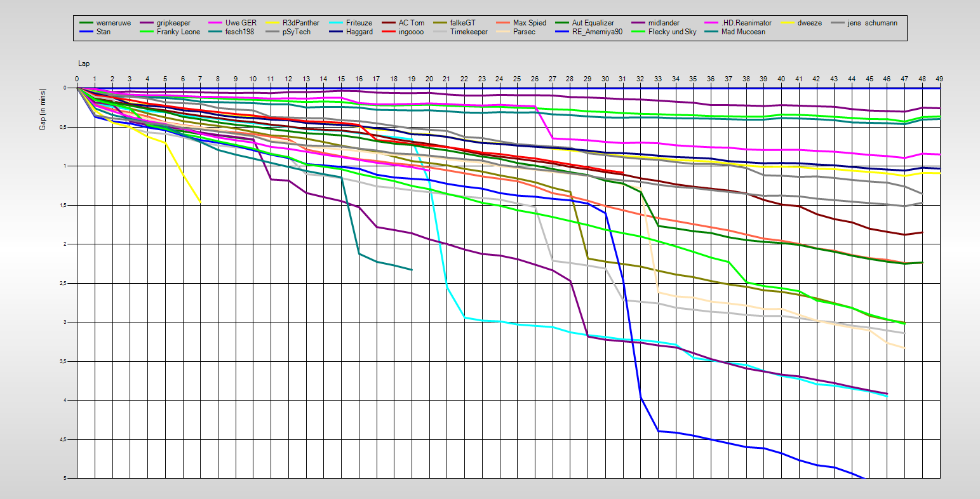Click the Lap axis title
Screen dimensions: 980x499
[84, 64]
